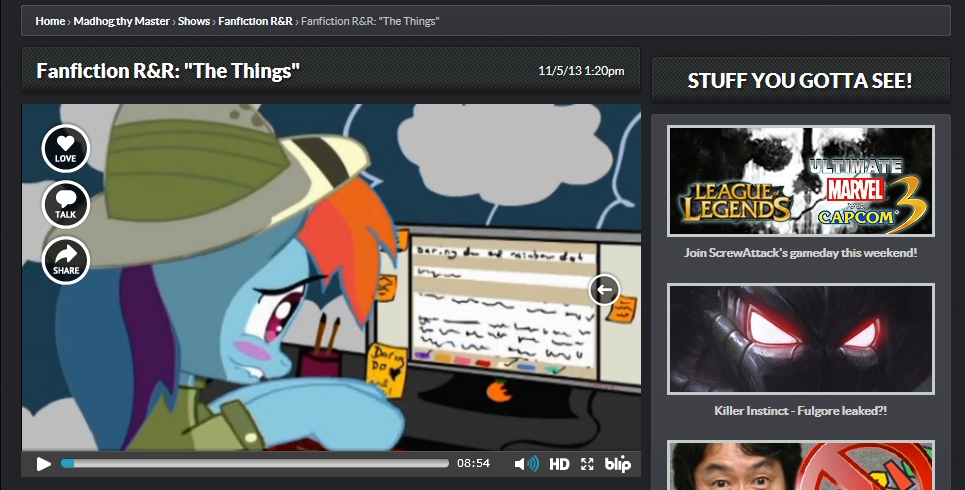
Task: Open the Talk comment bubble icon
Action: tap(66, 204)
